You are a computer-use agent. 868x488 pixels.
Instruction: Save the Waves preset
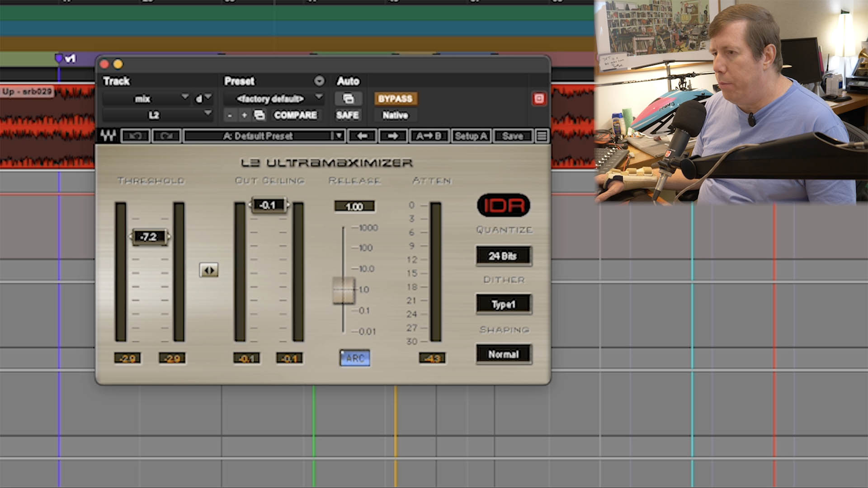(512, 136)
